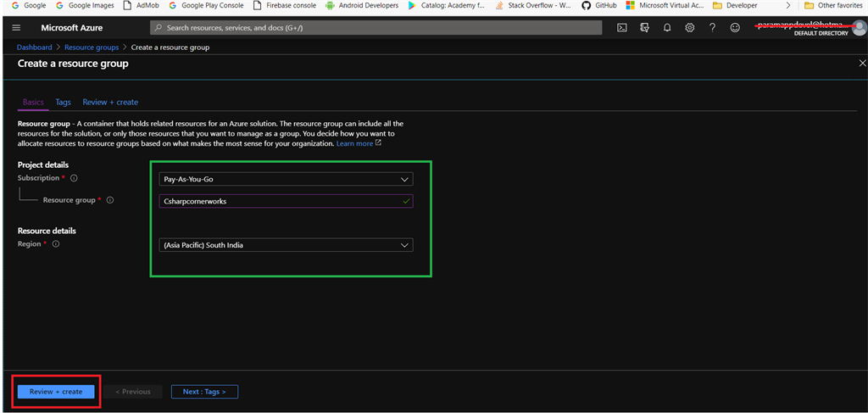Open the account avatar menu
Image resolution: width=868 pixels, height=413 pixels.
click(859, 27)
